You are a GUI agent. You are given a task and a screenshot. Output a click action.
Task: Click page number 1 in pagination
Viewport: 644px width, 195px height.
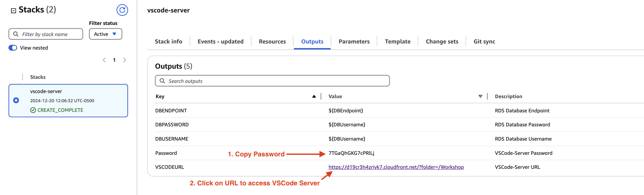point(114,60)
